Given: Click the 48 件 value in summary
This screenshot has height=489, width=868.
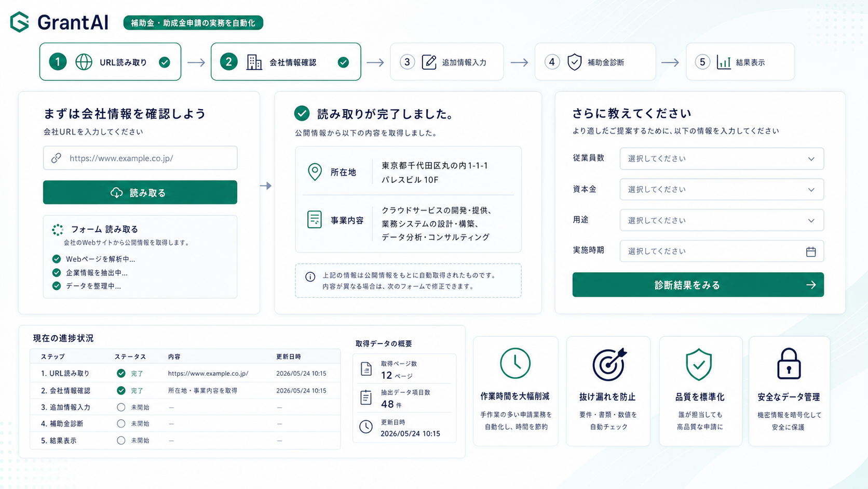Looking at the screenshot, I should point(391,404).
